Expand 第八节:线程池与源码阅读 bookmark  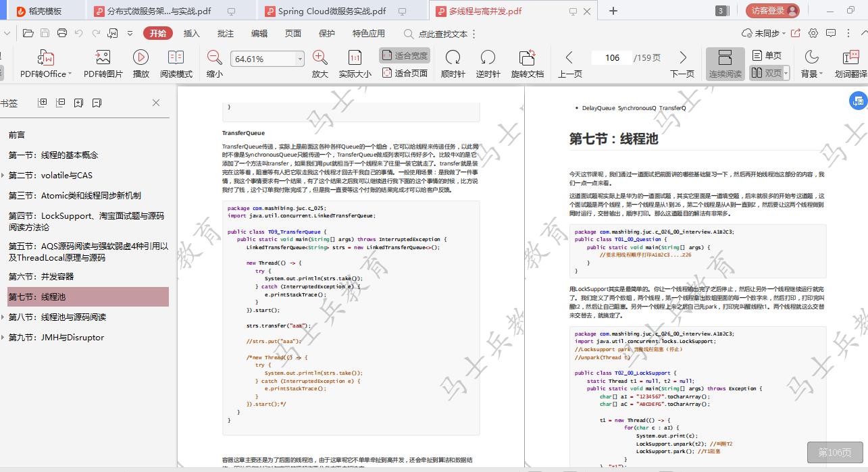2,317
